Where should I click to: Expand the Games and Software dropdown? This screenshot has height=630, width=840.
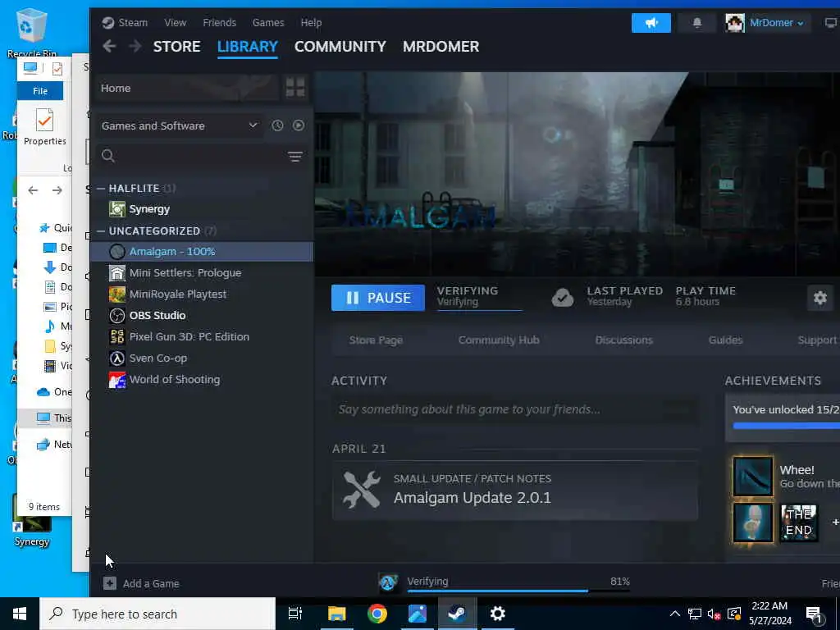click(180, 126)
